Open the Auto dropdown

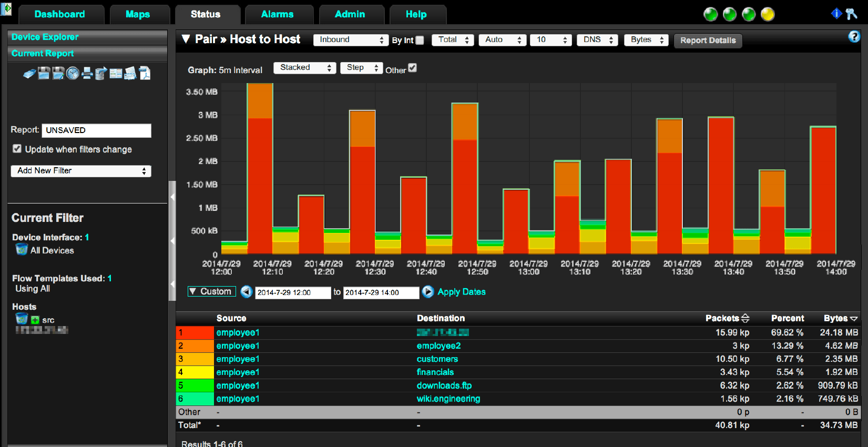pos(503,40)
